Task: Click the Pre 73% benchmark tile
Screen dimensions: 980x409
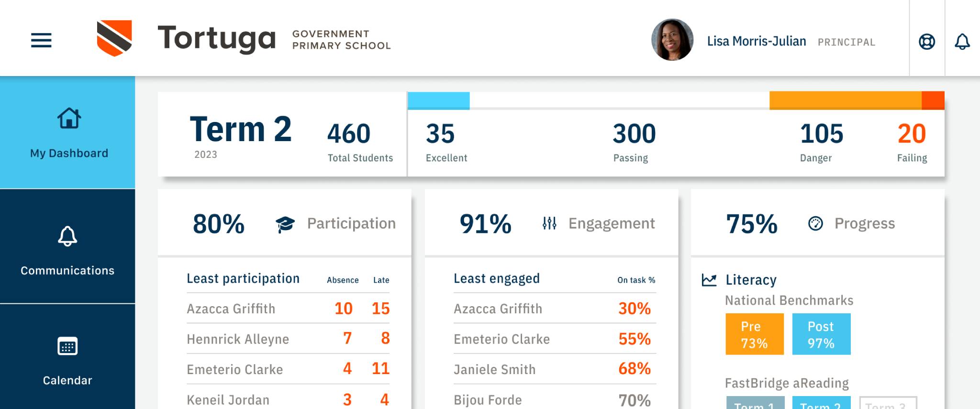Action: click(755, 334)
